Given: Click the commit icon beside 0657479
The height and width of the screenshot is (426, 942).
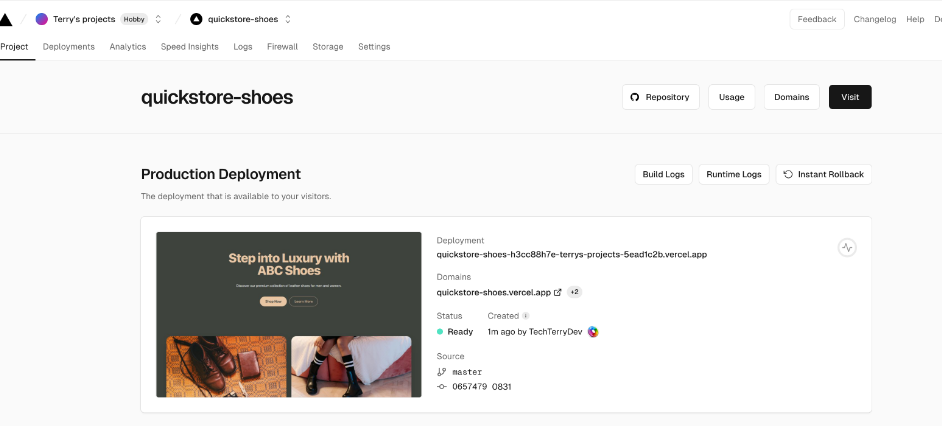Looking at the screenshot, I should pyautogui.click(x=441, y=387).
